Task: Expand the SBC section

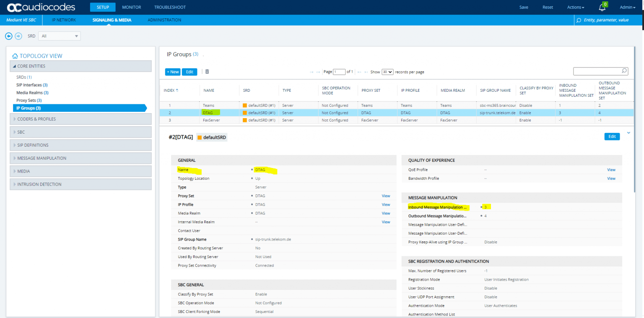Action: pyautogui.click(x=81, y=132)
